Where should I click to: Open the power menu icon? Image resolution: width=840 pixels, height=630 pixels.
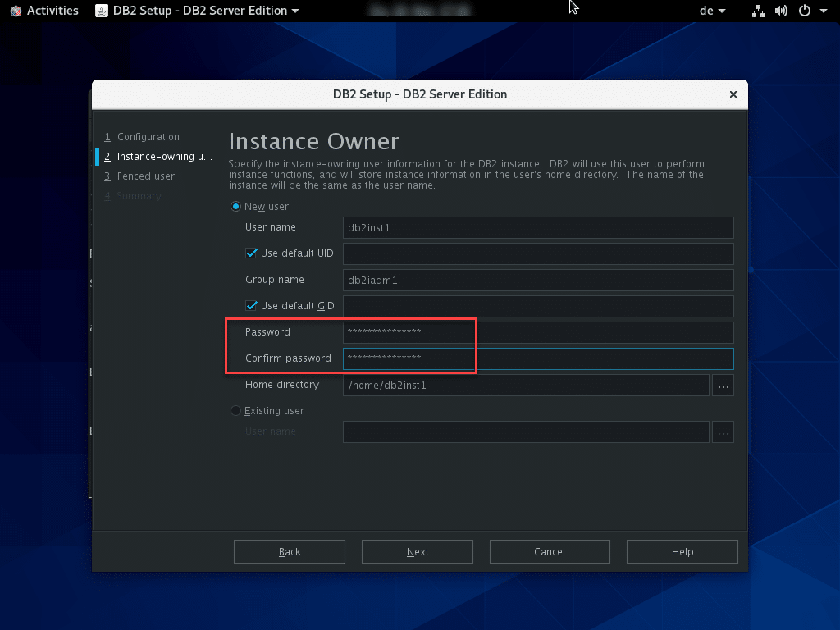pos(804,11)
